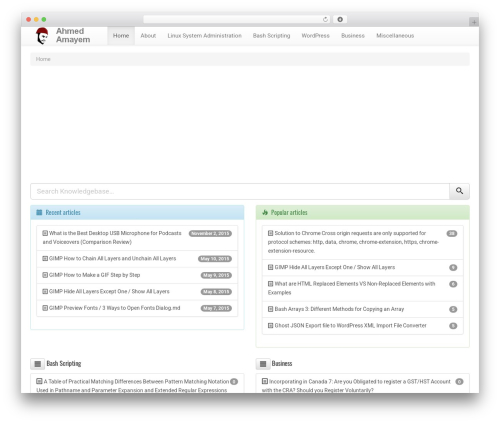The image size is (500, 423).
Task: Click the browser reload icon
Action: (x=325, y=19)
